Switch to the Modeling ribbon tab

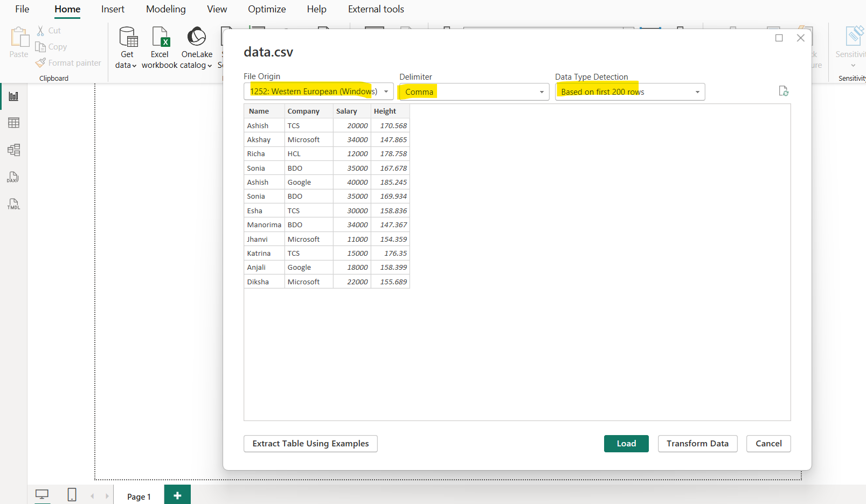[x=165, y=9]
